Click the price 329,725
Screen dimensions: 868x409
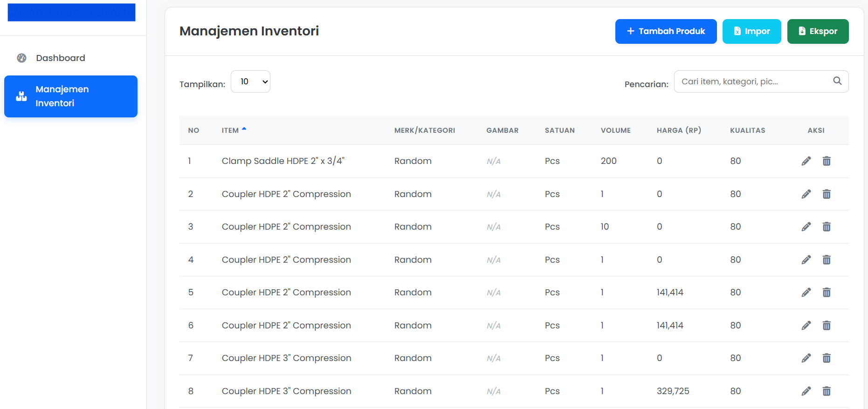[673, 391]
